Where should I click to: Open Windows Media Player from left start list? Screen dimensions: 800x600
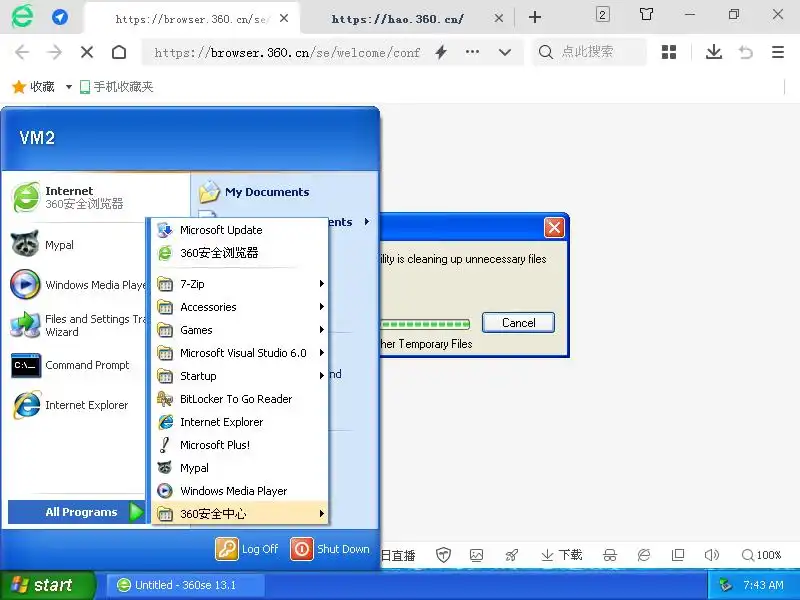(x=77, y=285)
